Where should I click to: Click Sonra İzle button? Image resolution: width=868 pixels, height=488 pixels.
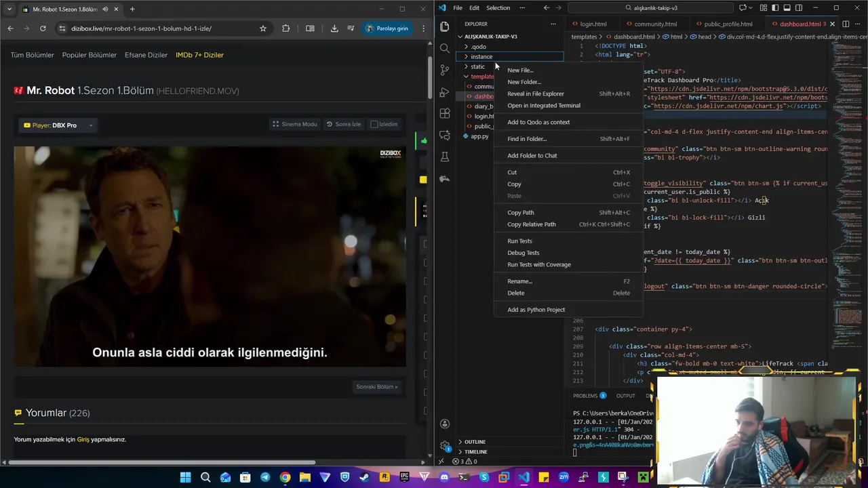click(344, 124)
